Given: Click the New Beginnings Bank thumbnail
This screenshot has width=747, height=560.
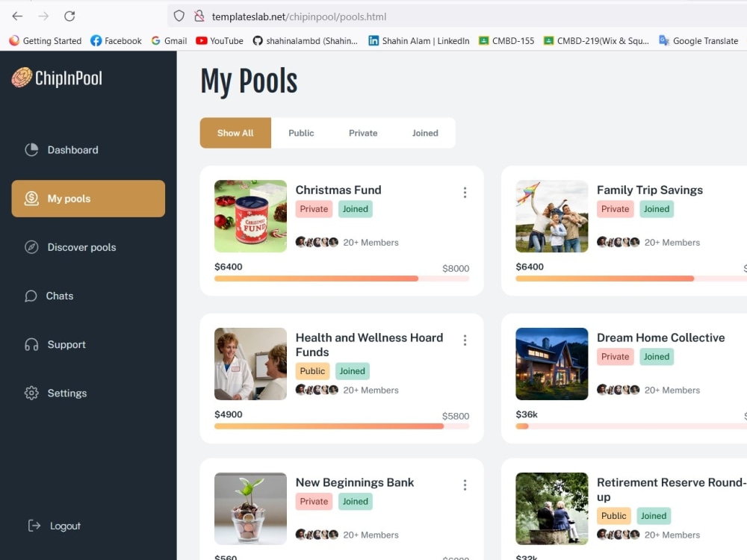Looking at the screenshot, I should [250, 508].
